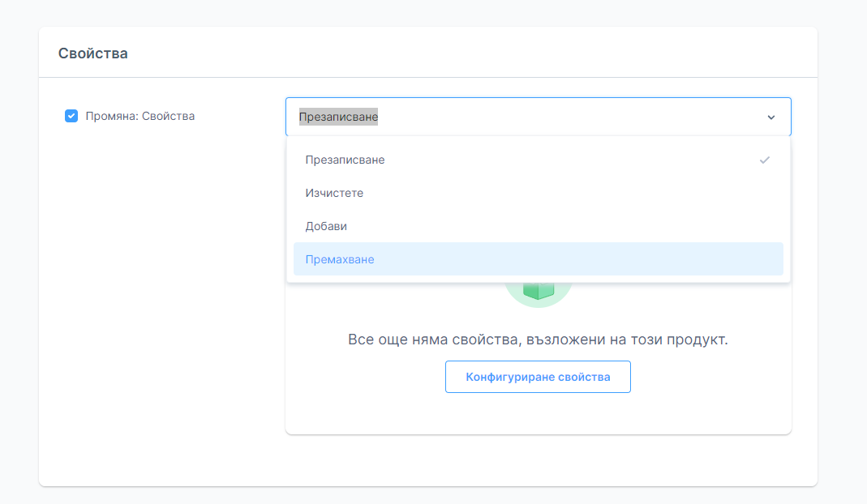This screenshot has height=504, width=867.
Task: Pick the Добави option
Action: (326, 226)
